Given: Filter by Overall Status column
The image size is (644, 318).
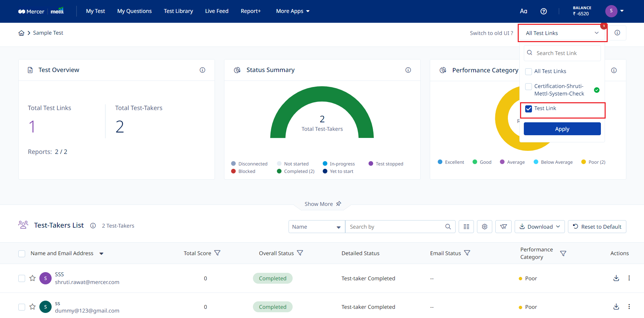Looking at the screenshot, I should click(x=300, y=253).
